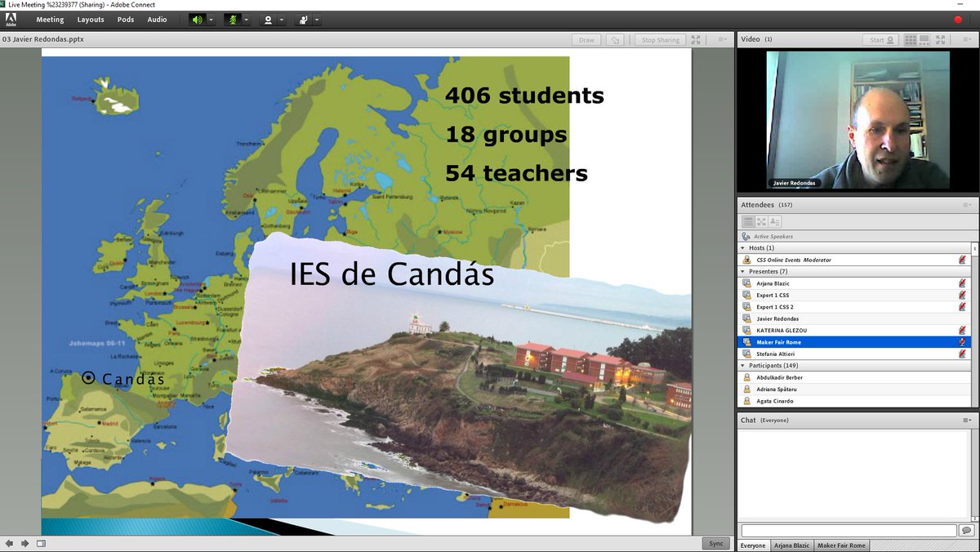Click the attendee status view icon
The height and width of the screenshot is (552, 980).
(774, 220)
